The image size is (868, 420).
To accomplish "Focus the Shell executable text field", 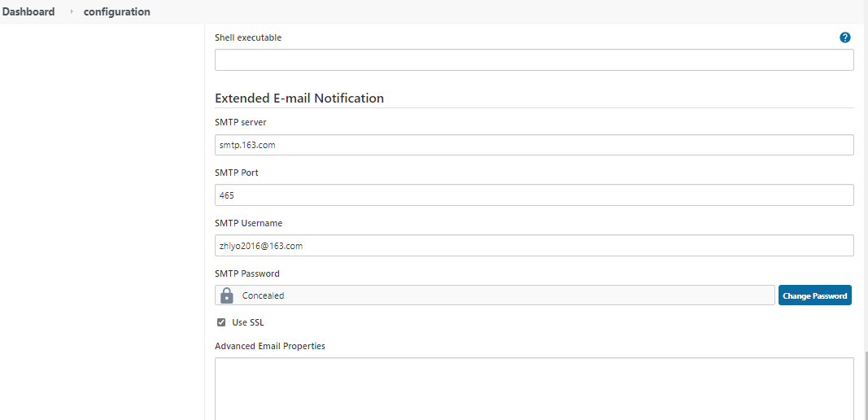I will 534,60.
